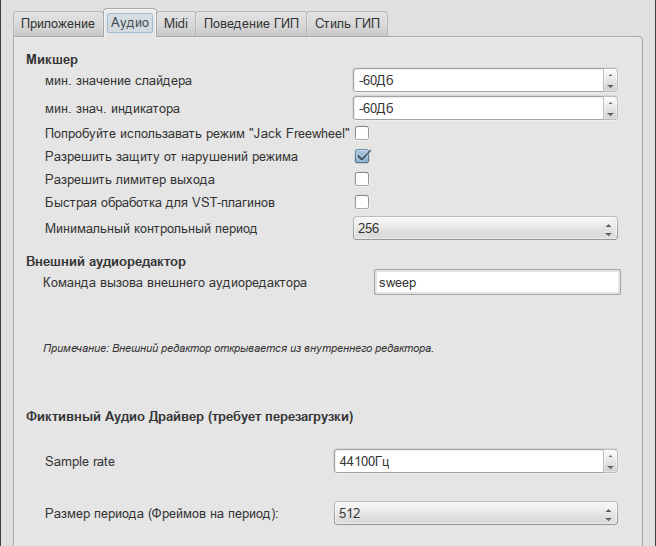Click the Фиктивный Аудио Драйвер heading
The width and height of the screenshot is (656, 546).
190,417
